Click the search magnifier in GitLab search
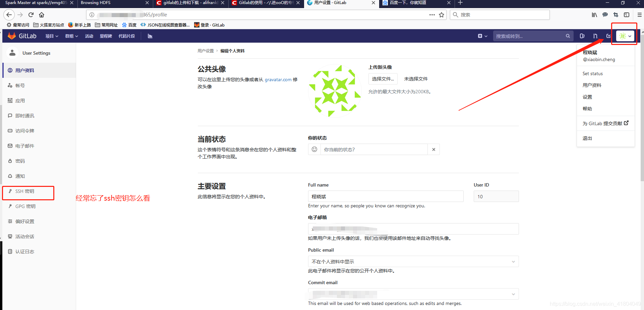The image size is (644, 310). click(x=568, y=36)
